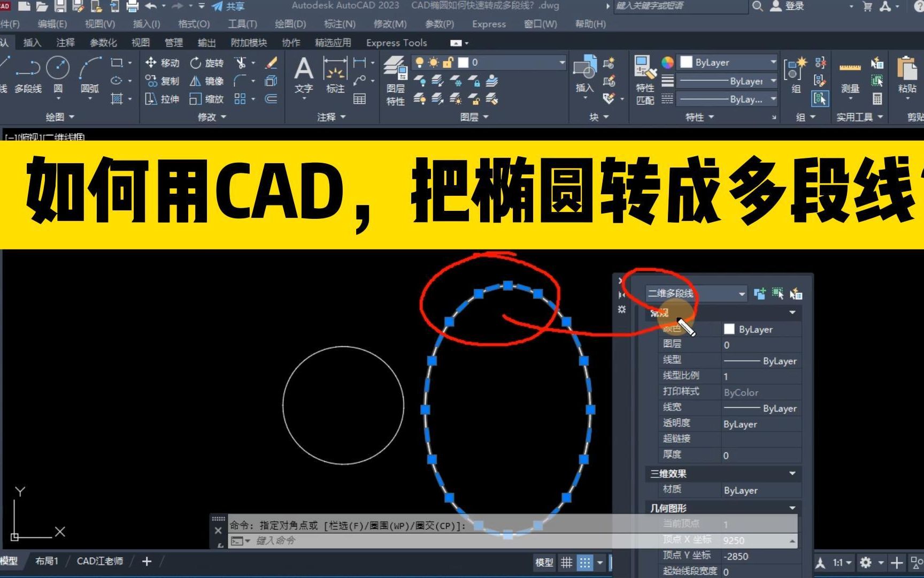Switch to 注释 ribbon tab
The width and height of the screenshot is (924, 578).
[x=66, y=43]
